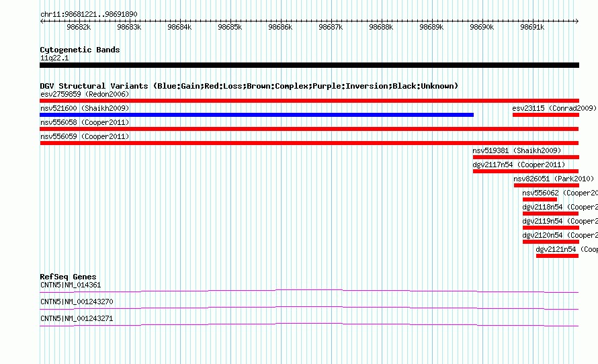Select the red dgv2118n54 loss bar
Screen dimensions: 598x364
pos(551,214)
